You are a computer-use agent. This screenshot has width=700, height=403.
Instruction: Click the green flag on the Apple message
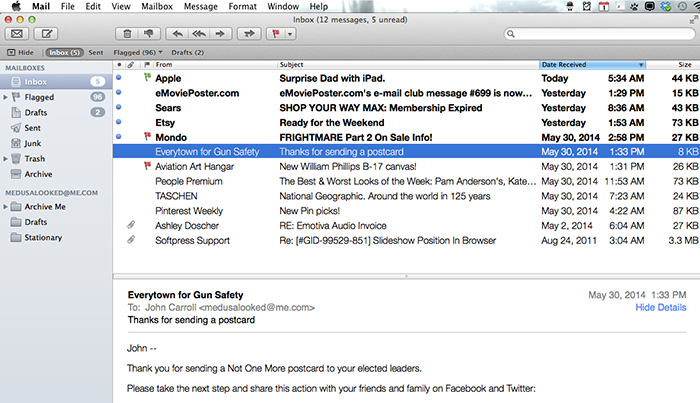point(147,77)
